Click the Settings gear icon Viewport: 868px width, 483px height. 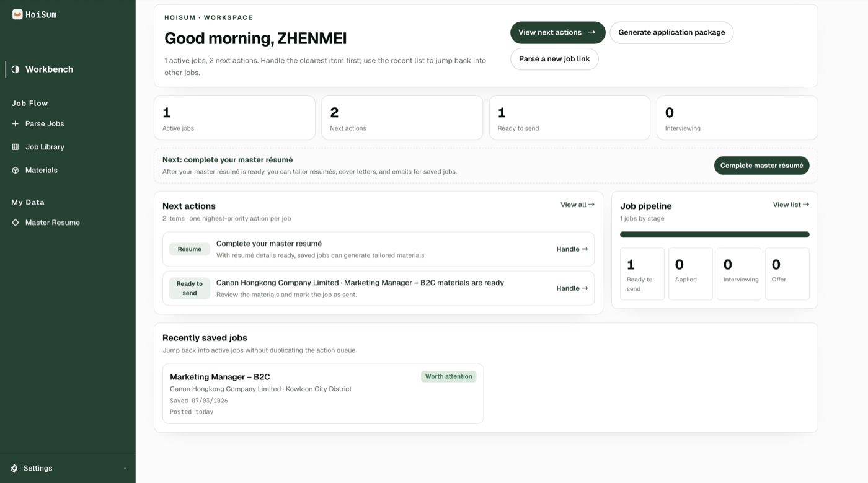click(14, 468)
